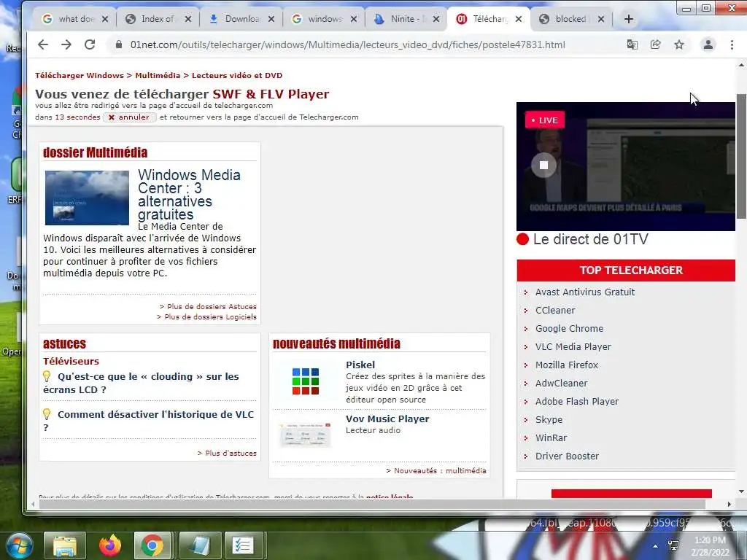Open 'Télécharger Windows' breadcrumb link

(79, 75)
